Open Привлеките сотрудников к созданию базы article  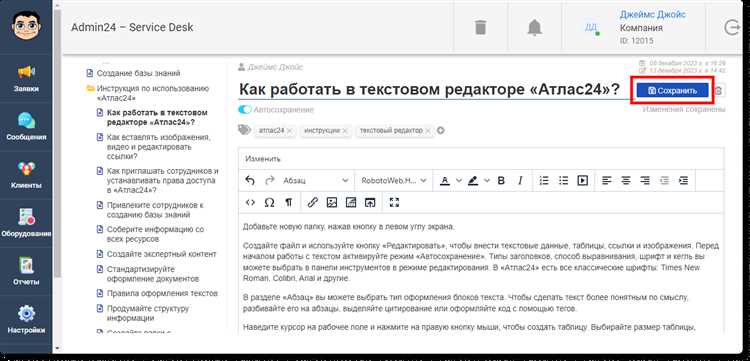pyautogui.click(x=155, y=209)
